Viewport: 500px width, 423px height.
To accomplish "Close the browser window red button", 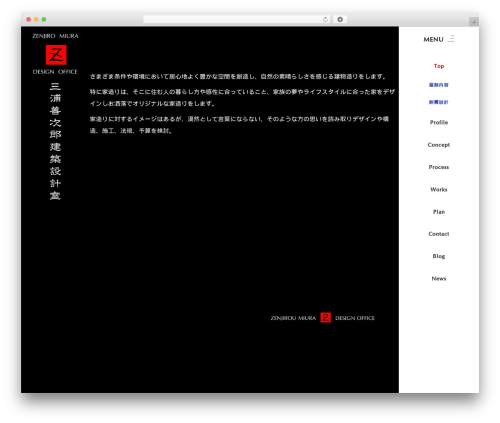I will click(x=29, y=19).
